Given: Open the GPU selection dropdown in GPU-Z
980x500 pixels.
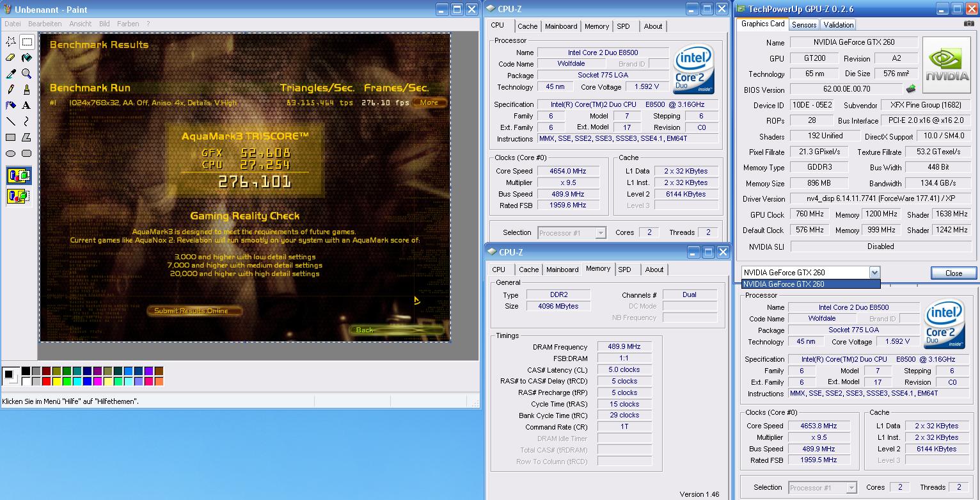Looking at the screenshot, I should [x=874, y=272].
